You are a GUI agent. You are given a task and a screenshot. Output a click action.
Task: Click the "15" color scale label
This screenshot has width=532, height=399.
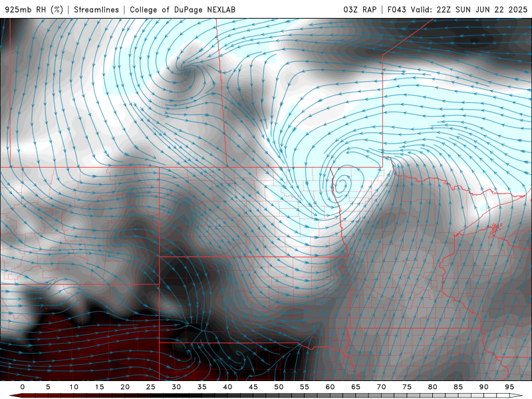click(99, 387)
